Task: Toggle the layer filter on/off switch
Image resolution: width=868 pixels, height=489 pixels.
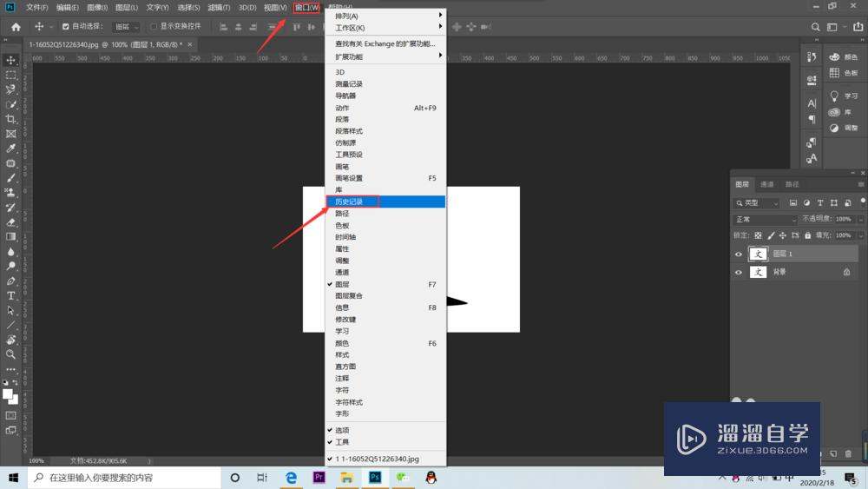Action: [863, 202]
